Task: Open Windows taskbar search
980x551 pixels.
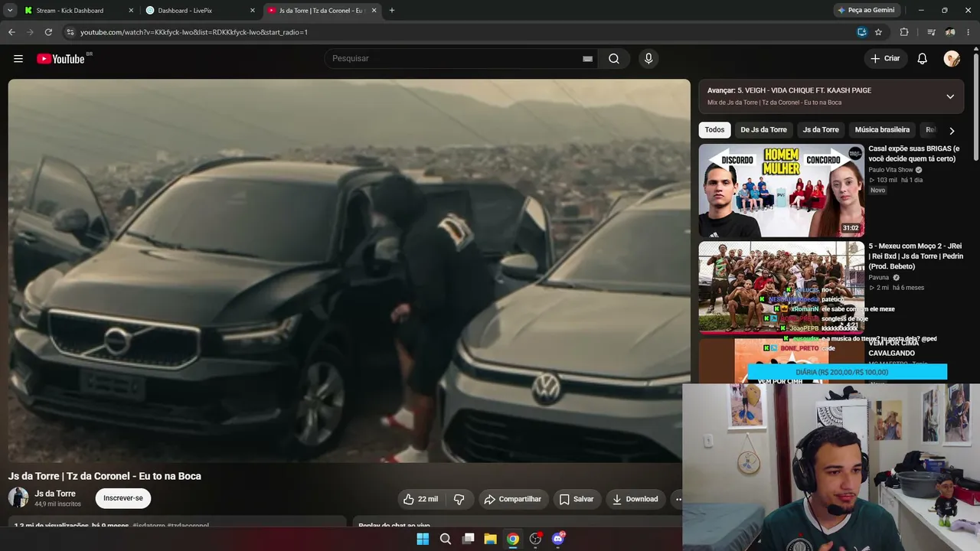Action: pos(446,539)
